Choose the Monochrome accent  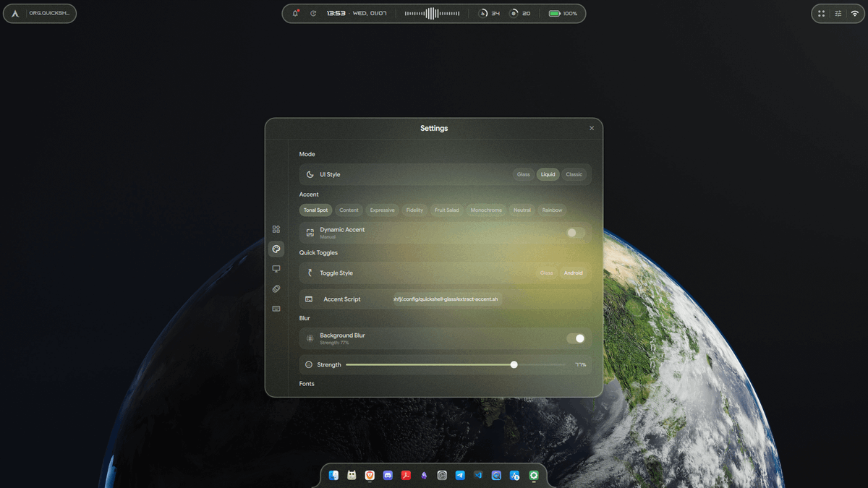[486, 210]
